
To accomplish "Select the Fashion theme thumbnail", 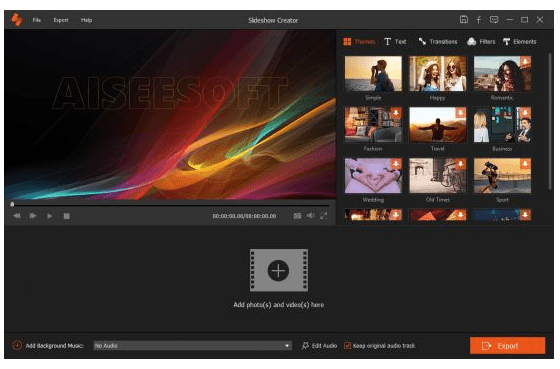I will point(373,125).
